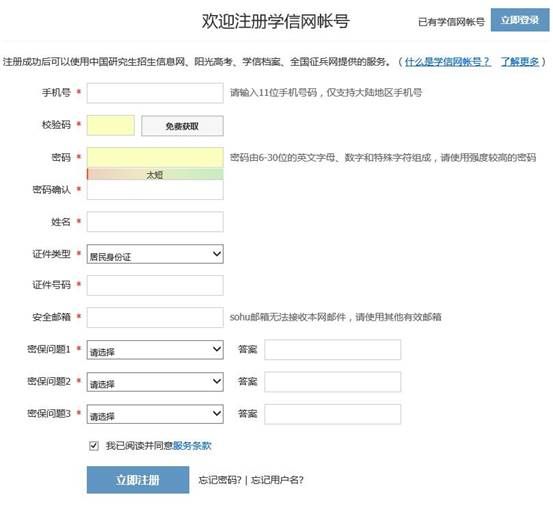Open the 密保问题2 dropdown
This screenshot has height=510, width=553.
[x=155, y=382]
